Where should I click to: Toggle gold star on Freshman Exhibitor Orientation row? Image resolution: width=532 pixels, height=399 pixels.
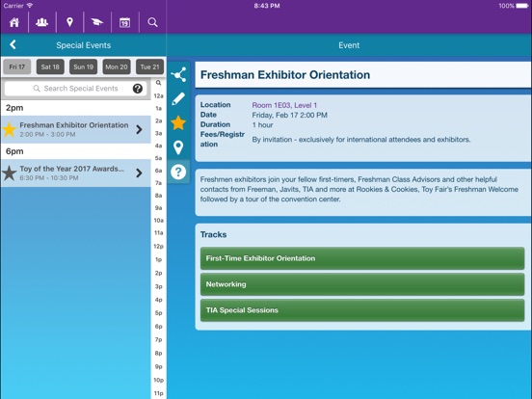[10, 129]
